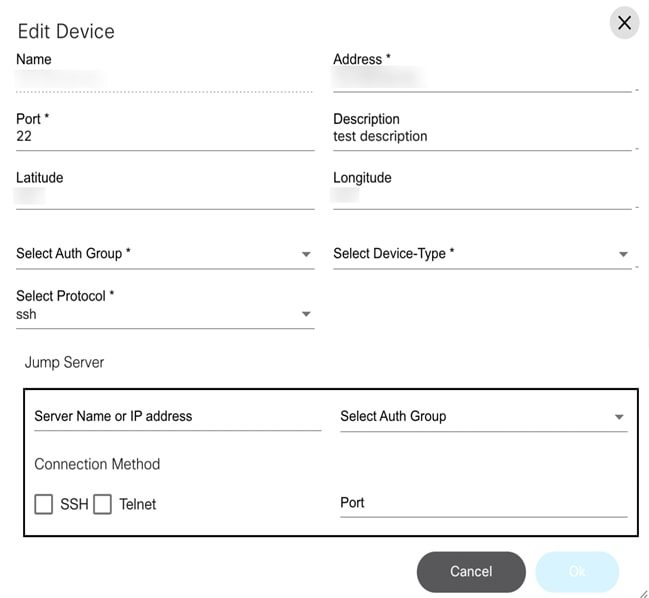Viewport: 649px width, 598px height.
Task: Click the Select Device-Type arrow icon
Action: 623,255
